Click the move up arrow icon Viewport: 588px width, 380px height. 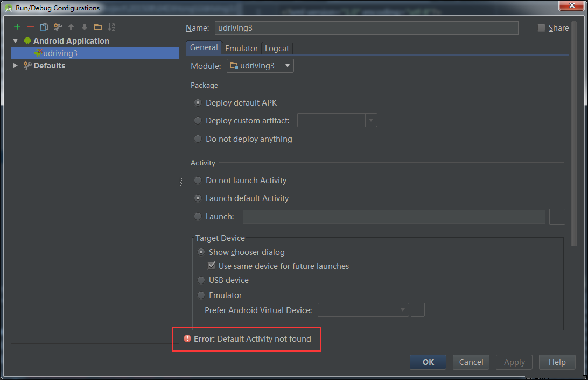coord(71,27)
